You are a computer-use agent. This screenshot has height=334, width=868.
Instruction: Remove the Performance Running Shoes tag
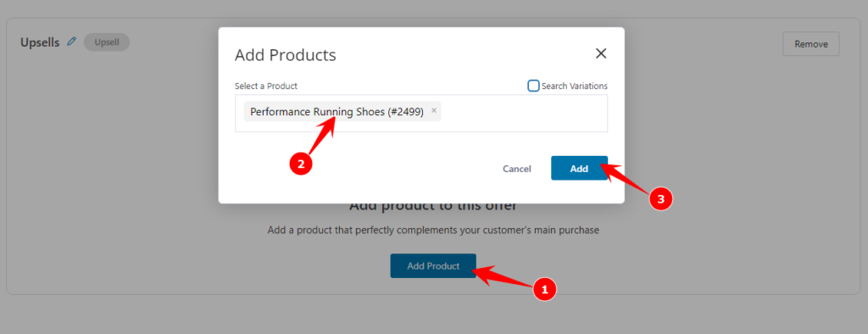tap(434, 111)
